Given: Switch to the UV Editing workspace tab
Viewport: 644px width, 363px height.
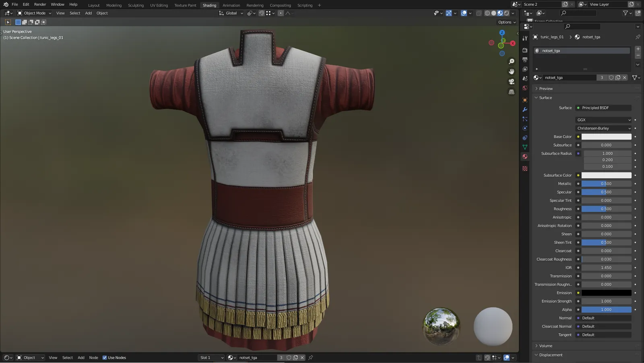Looking at the screenshot, I should [159, 5].
